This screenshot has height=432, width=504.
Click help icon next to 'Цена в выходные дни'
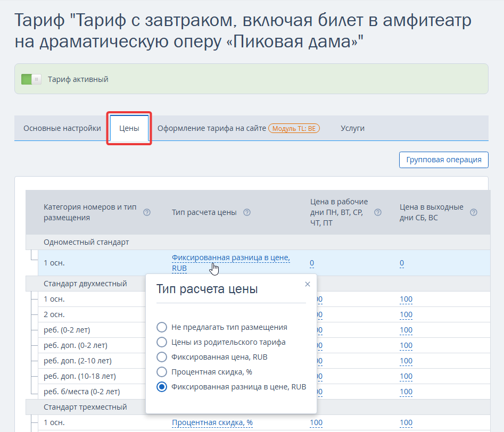(474, 212)
